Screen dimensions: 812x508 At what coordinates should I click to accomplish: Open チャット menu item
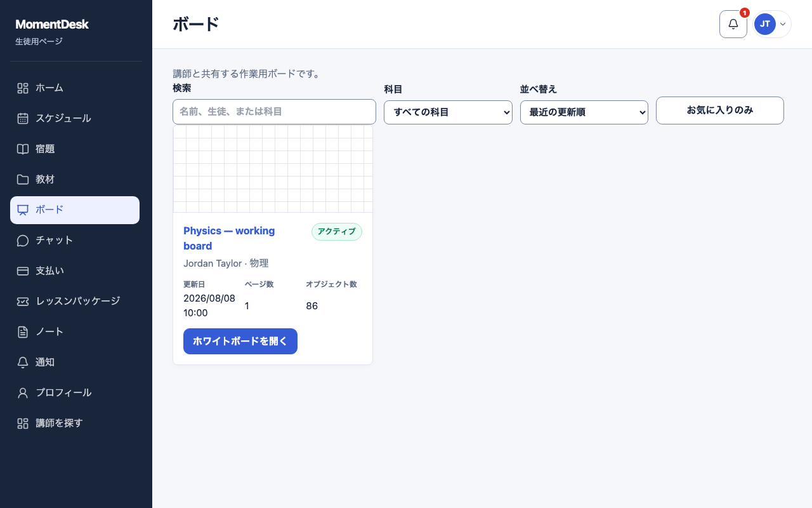click(x=75, y=241)
